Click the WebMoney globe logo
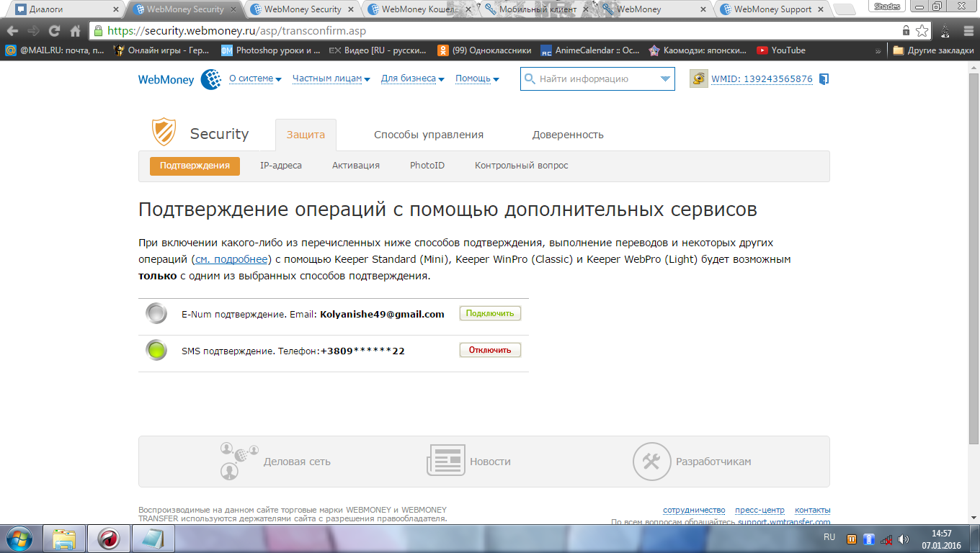 coord(210,79)
